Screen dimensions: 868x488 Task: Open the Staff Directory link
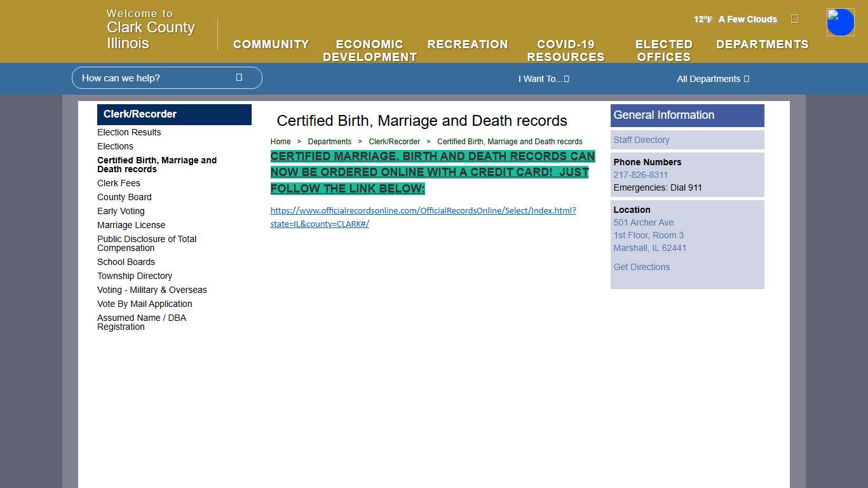click(x=641, y=140)
